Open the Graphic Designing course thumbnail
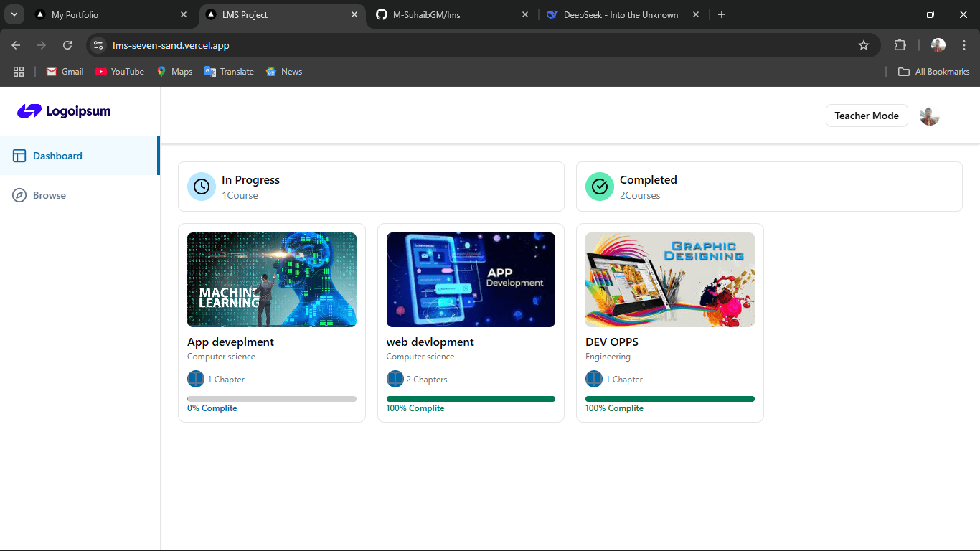This screenshot has height=551, width=980. (670, 280)
